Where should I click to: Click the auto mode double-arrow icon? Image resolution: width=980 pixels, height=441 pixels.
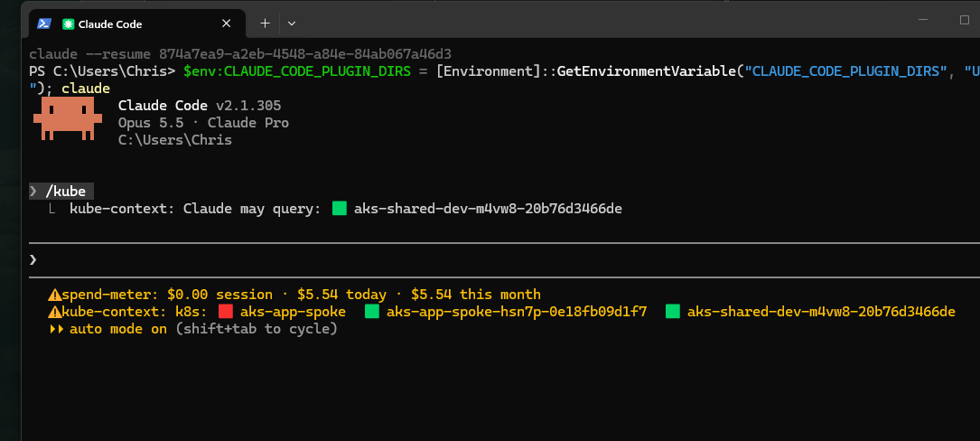56,328
